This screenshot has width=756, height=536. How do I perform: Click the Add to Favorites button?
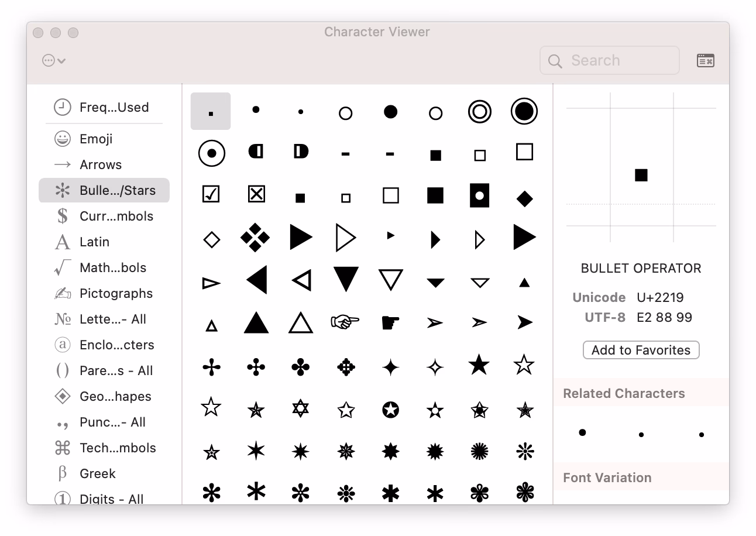[x=641, y=350]
